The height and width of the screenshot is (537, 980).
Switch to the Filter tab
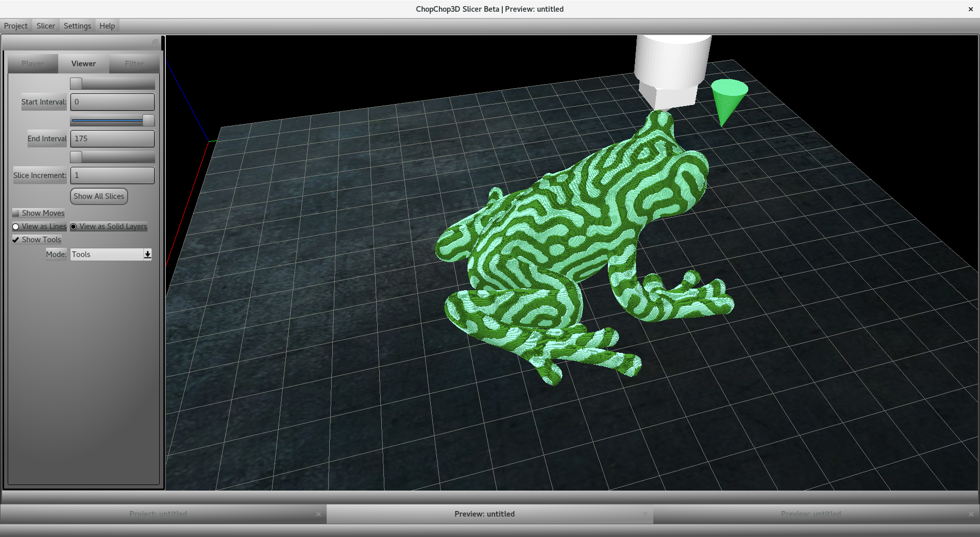coord(134,64)
